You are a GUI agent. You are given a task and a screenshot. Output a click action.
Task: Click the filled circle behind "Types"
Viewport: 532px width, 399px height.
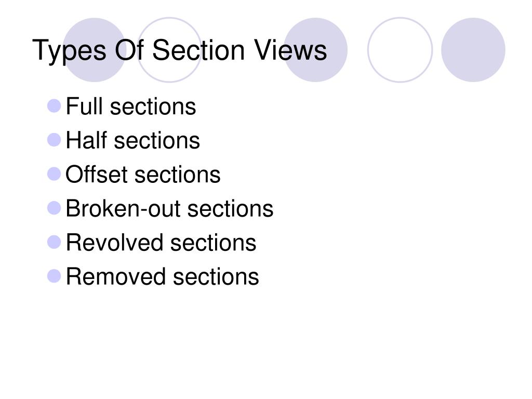click(95, 50)
